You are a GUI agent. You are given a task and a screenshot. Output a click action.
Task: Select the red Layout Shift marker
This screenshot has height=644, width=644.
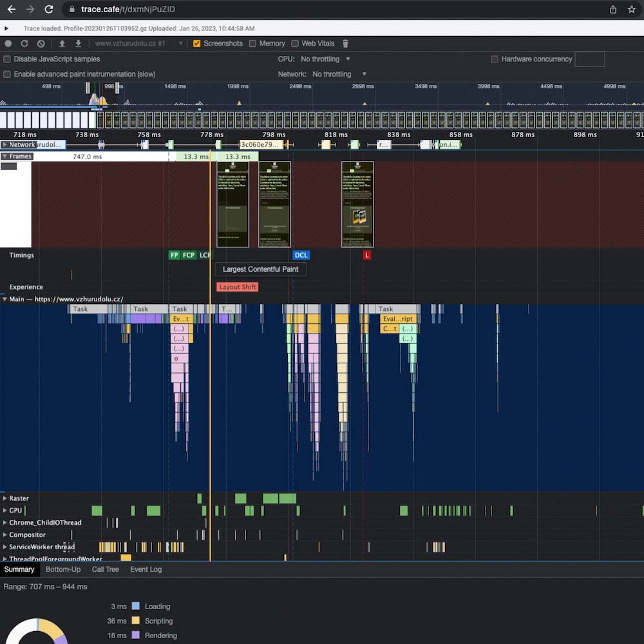[237, 287]
